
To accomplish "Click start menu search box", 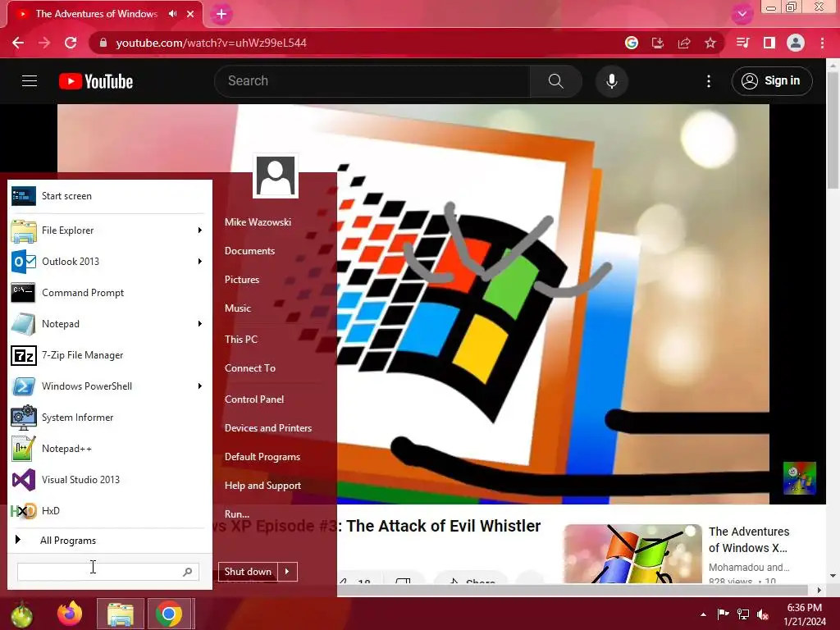I will pos(108,572).
